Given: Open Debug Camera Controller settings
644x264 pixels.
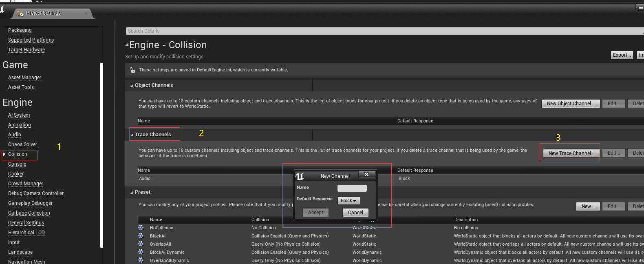Looking at the screenshot, I should click(36, 193).
